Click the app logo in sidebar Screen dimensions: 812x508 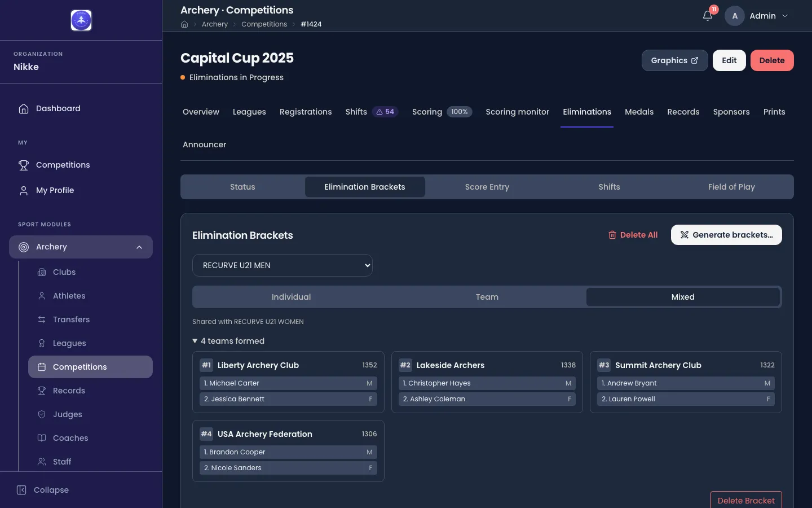(x=81, y=20)
